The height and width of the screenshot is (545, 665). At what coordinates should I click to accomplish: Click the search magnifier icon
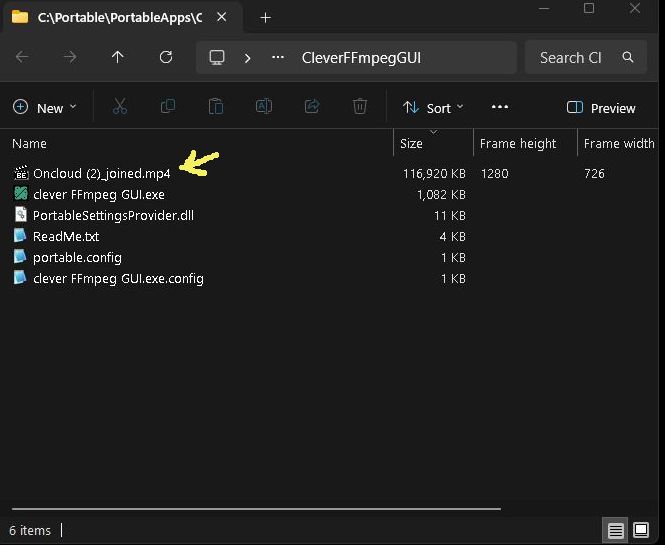point(628,57)
